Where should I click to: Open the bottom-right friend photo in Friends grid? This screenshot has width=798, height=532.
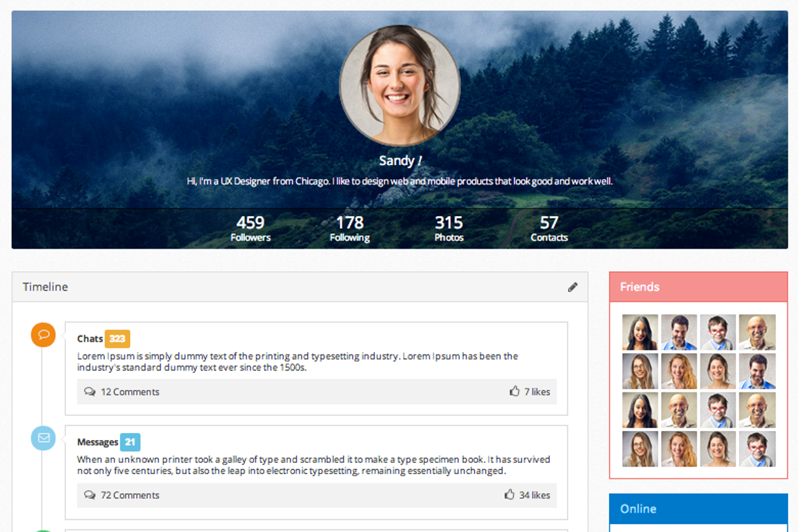(757, 449)
